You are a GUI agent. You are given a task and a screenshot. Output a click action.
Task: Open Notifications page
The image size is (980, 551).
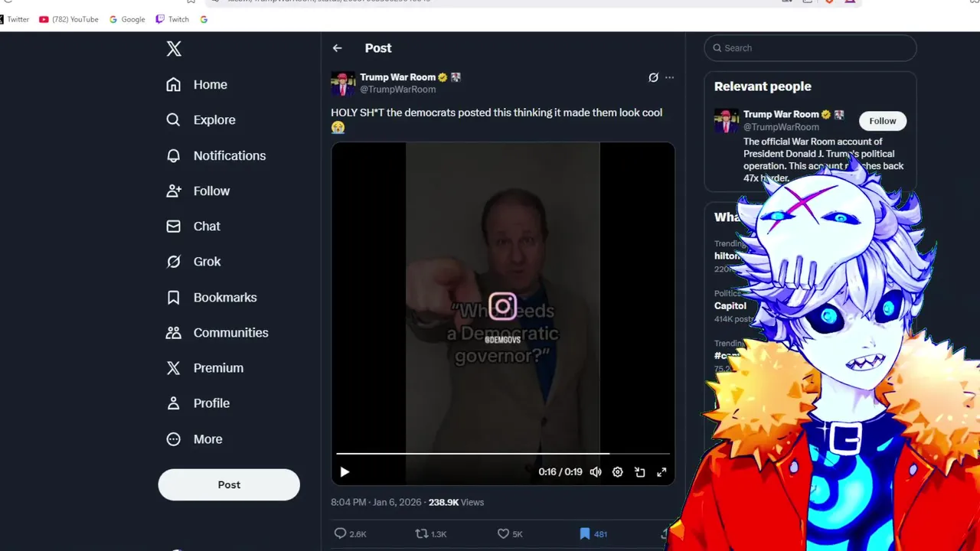pyautogui.click(x=216, y=155)
